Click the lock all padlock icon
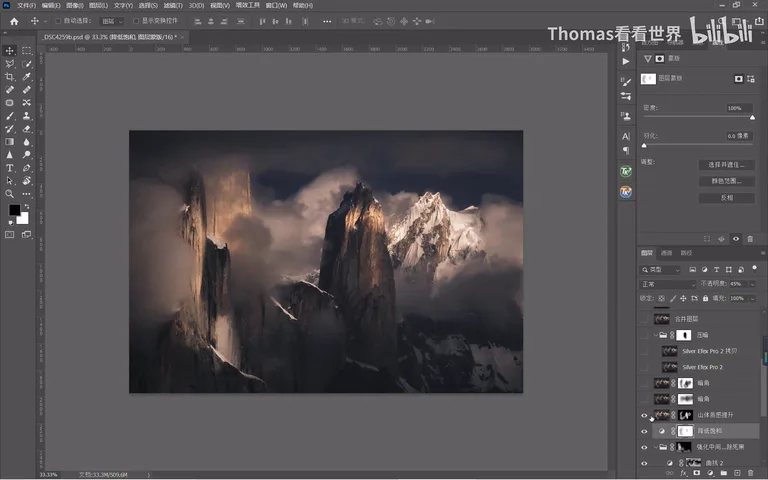This screenshot has width=768, height=480. pos(705,298)
